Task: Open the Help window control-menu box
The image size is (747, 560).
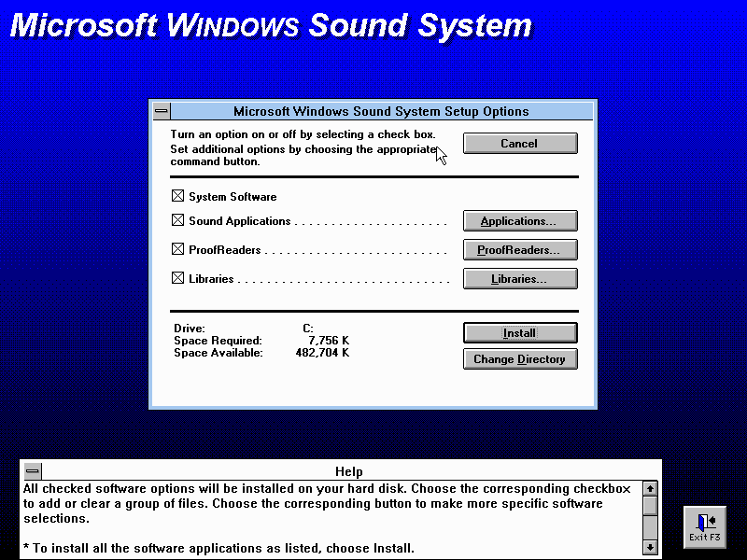Action: 33,471
